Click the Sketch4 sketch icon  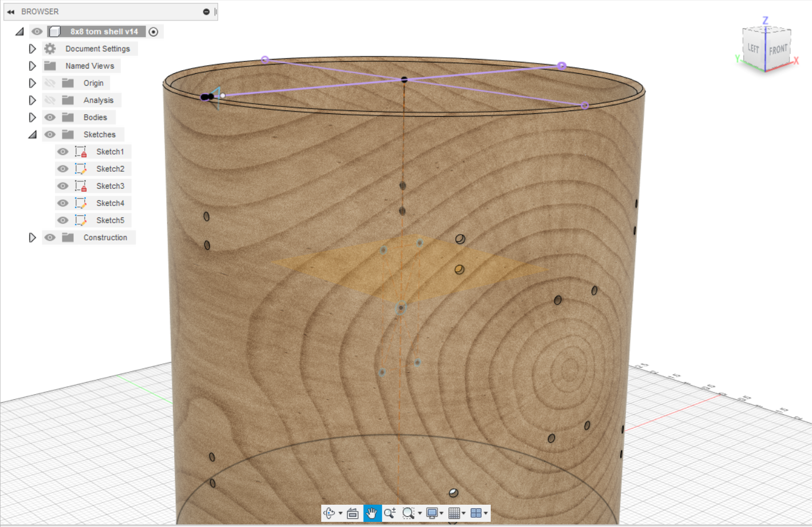coord(81,203)
